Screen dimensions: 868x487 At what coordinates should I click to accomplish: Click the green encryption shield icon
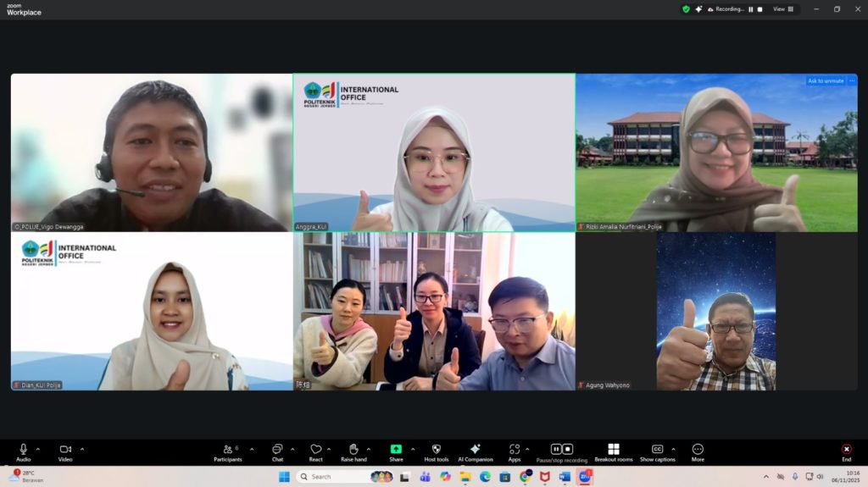click(x=686, y=9)
